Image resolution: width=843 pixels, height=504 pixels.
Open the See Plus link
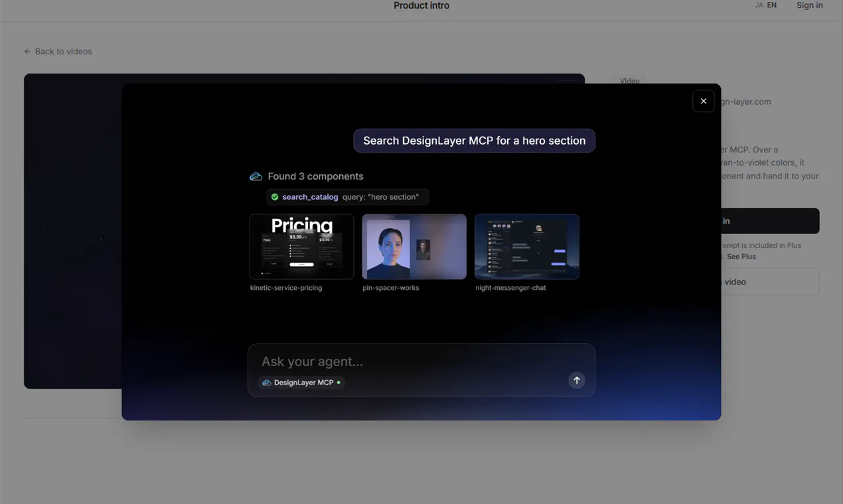coord(741,257)
